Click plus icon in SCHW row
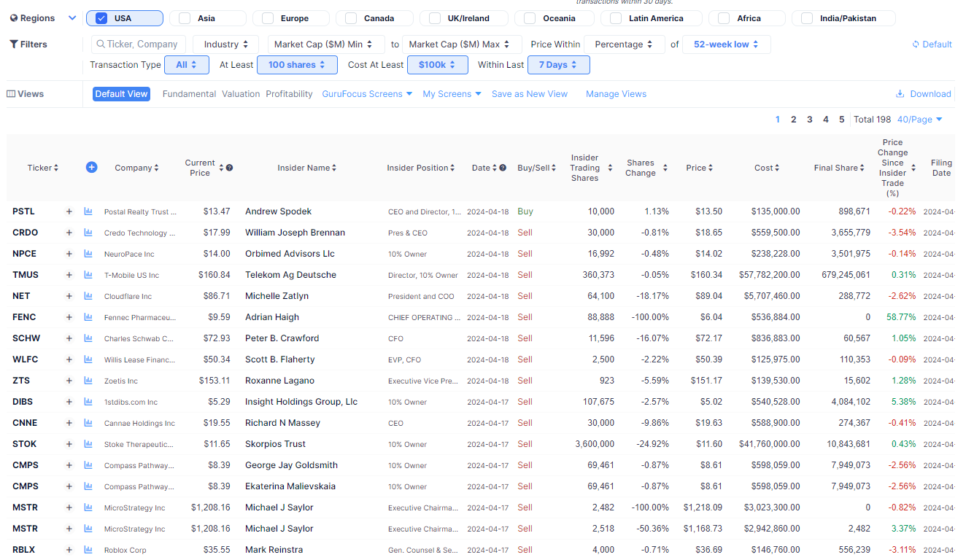 tap(69, 338)
